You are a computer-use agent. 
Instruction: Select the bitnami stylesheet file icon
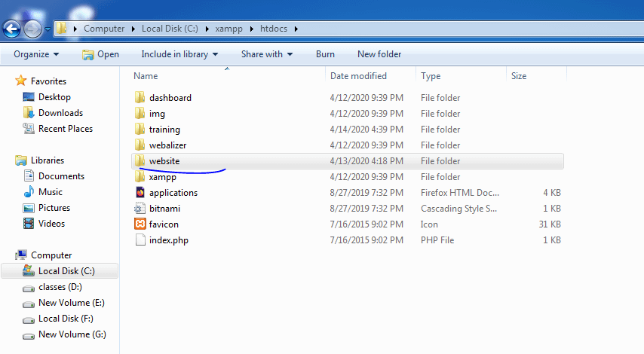point(140,208)
